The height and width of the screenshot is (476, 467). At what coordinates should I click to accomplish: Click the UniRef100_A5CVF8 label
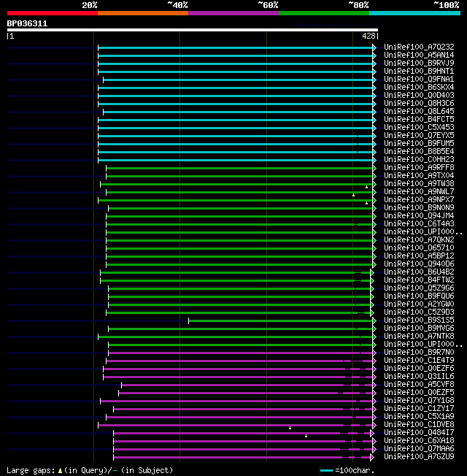[419, 385]
